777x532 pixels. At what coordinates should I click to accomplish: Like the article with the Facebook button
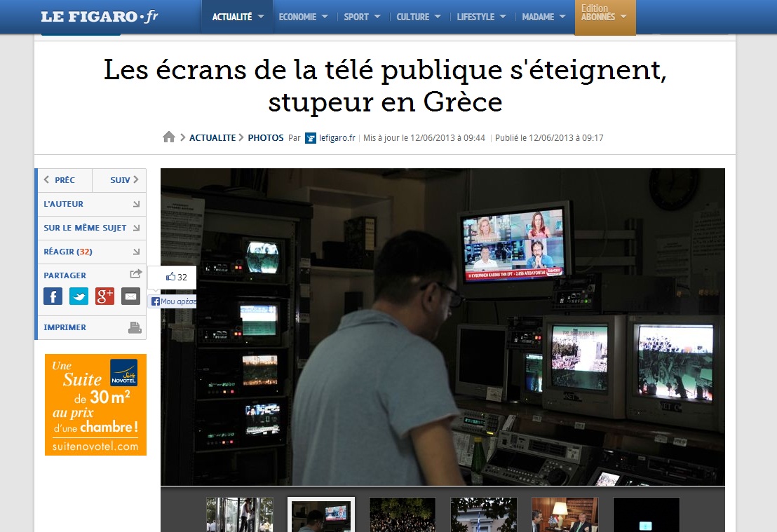pos(172,301)
